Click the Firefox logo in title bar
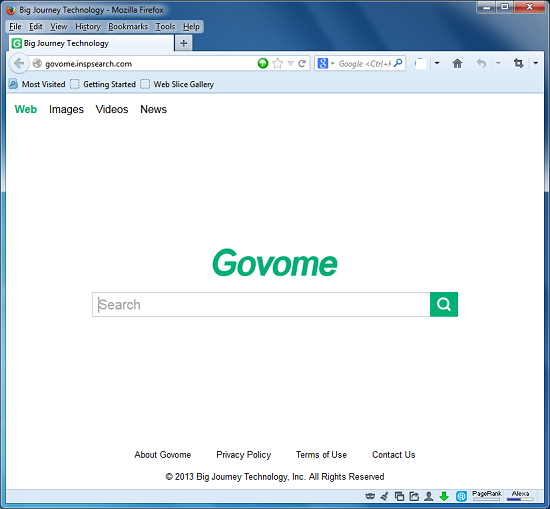550x509 pixels. (11, 10)
